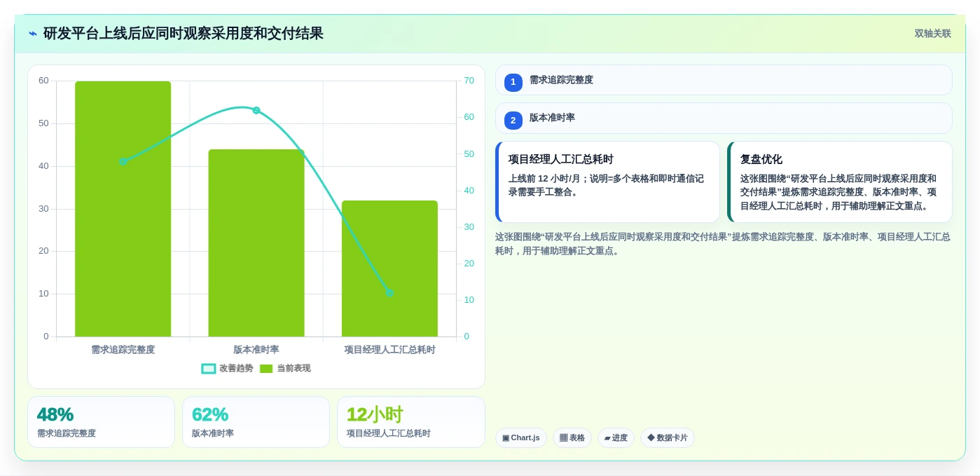Select list item 2 版本准时率

tap(724, 118)
